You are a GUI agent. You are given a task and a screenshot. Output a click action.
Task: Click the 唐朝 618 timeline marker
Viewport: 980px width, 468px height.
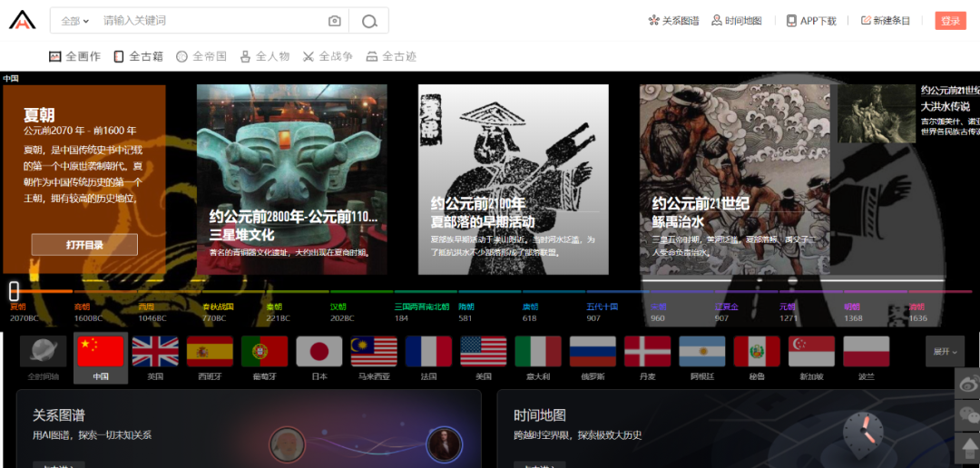[530, 312]
